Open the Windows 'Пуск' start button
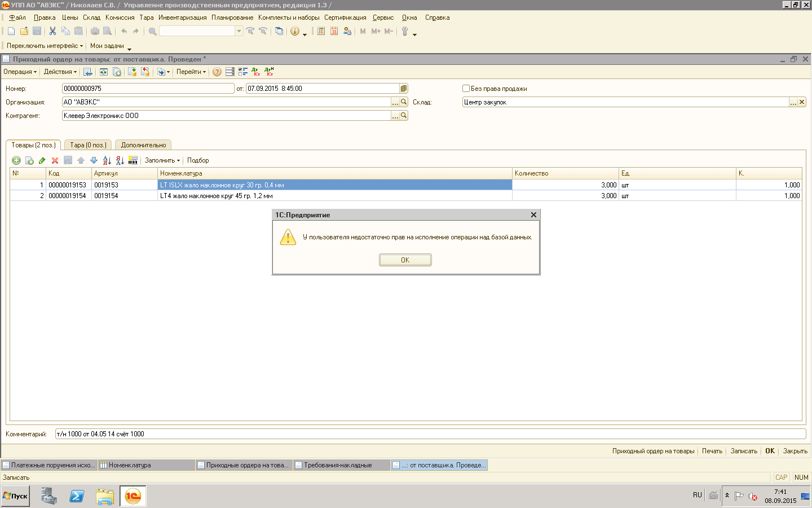Screen dimensions: 812x508 [15, 496]
